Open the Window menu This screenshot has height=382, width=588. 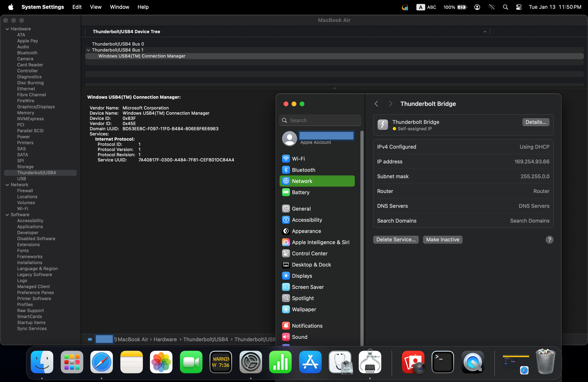click(119, 7)
